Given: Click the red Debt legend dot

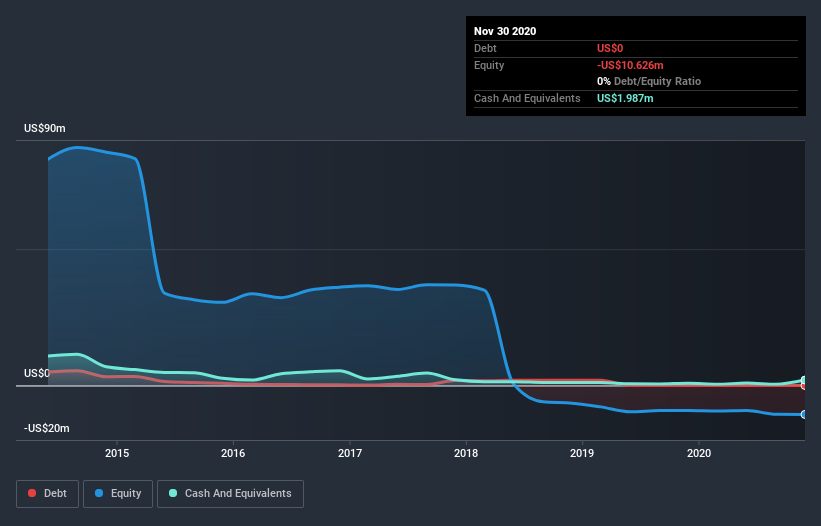Looking at the screenshot, I should pos(32,493).
